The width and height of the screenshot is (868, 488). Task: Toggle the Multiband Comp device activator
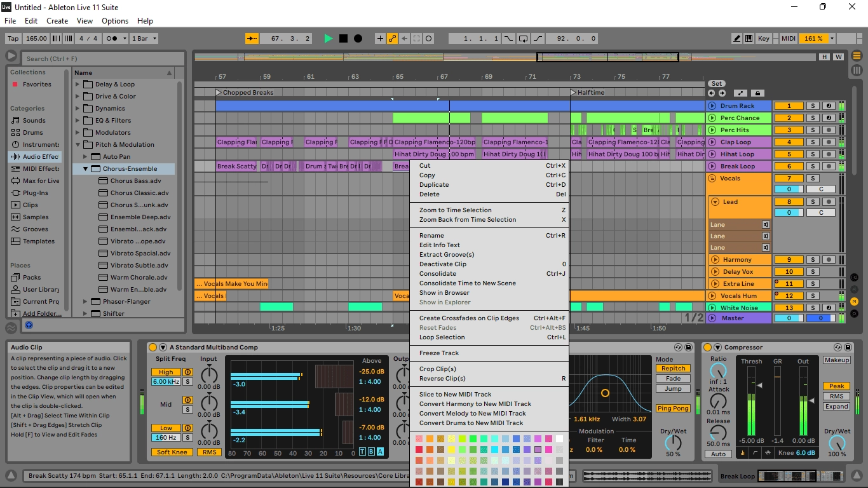[153, 348]
